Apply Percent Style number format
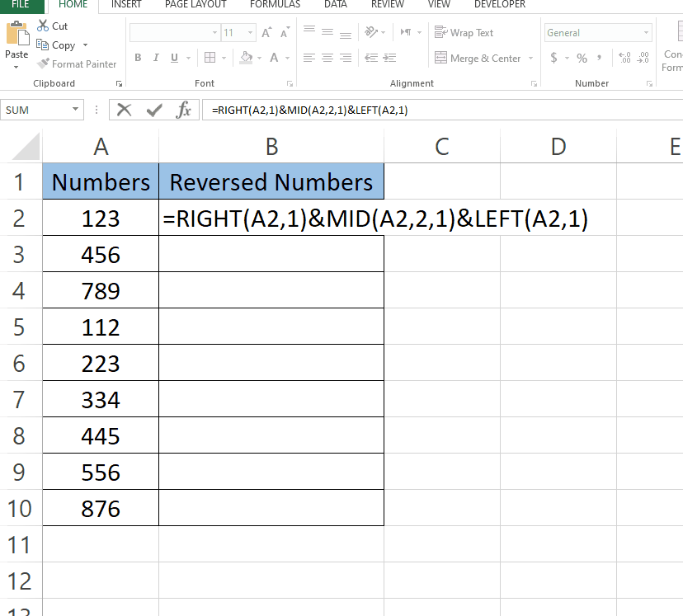The width and height of the screenshot is (683, 616). [582, 58]
